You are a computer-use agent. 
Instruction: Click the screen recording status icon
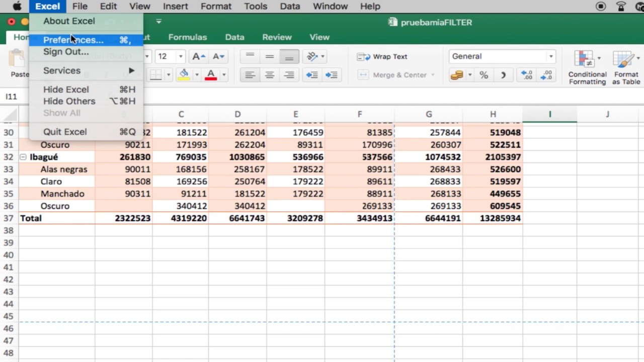[601, 6]
